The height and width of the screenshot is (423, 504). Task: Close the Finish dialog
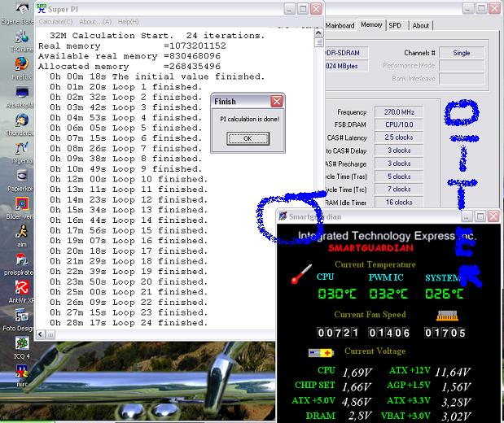click(277, 102)
